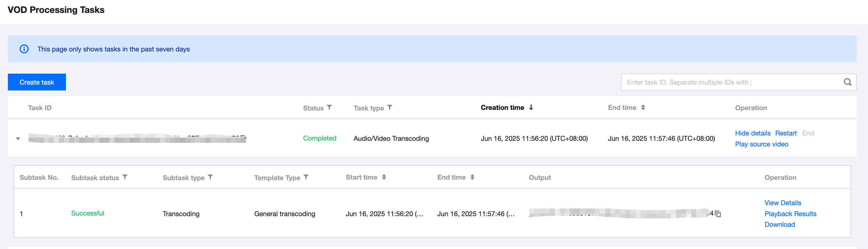This screenshot has width=868, height=249.
Task: Focus the task ID search field
Action: tap(731, 82)
